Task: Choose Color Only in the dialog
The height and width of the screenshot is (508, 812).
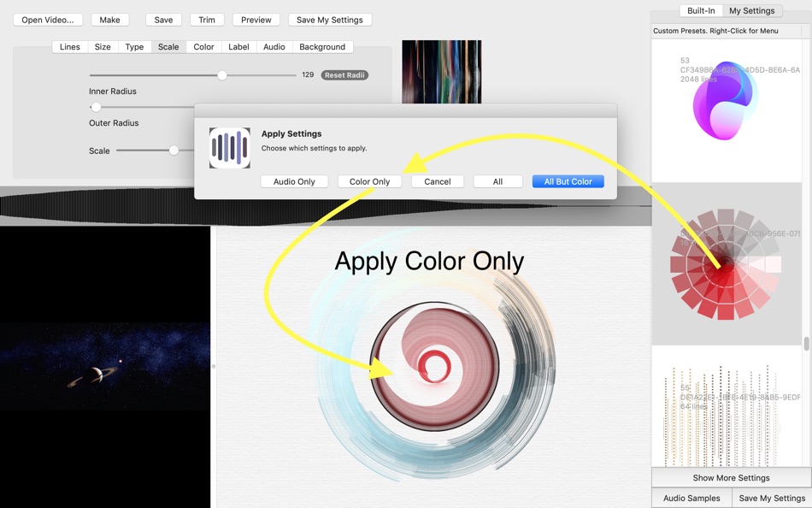Action: [370, 181]
